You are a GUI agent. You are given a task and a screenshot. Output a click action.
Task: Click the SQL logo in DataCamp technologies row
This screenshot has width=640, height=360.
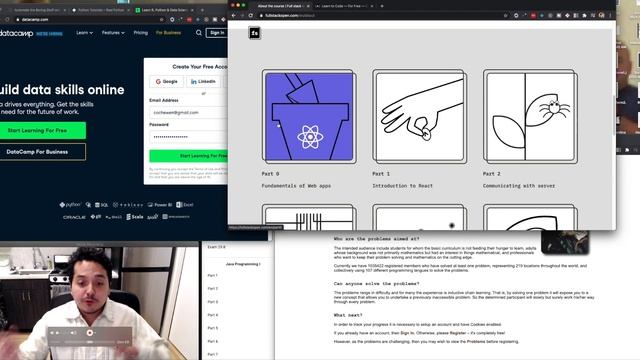pyautogui.click(x=102, y=205)
